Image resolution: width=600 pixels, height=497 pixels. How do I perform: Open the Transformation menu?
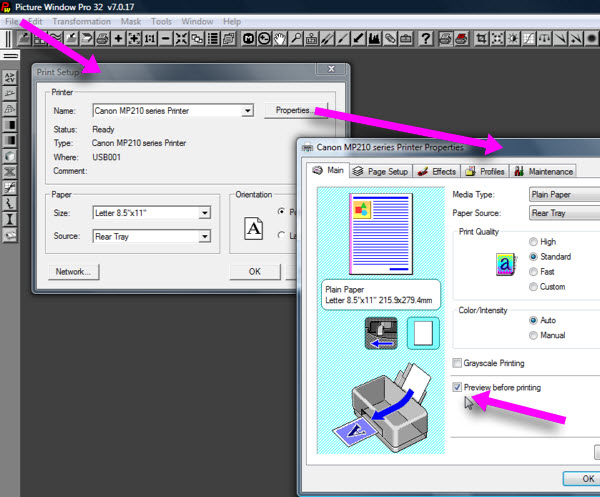click(x=82, y=21)
